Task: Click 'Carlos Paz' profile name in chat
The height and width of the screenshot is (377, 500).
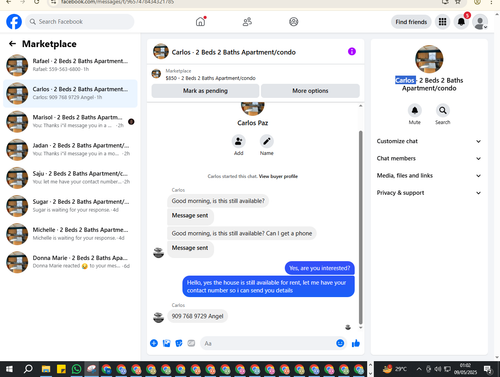Action: coord(253,123)
